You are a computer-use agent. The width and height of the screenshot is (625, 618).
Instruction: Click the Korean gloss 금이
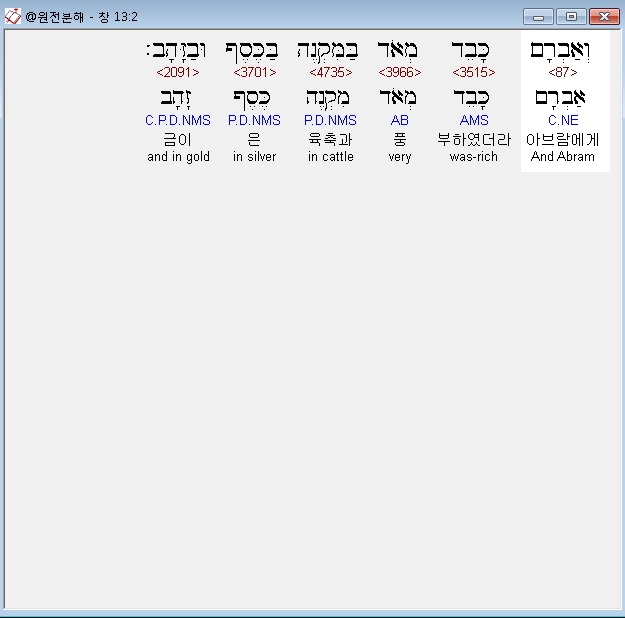point(178,140)
